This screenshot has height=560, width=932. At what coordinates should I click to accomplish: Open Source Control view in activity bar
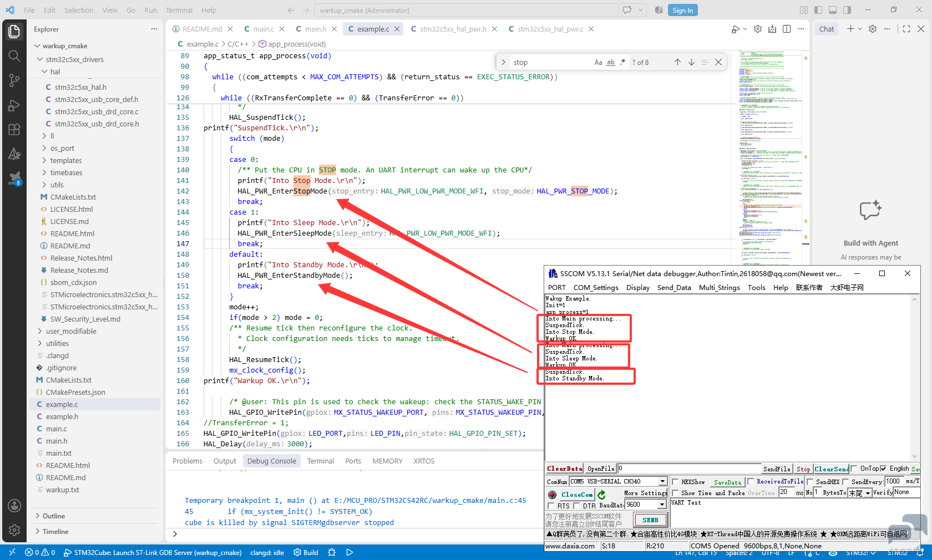click(14, 80)
